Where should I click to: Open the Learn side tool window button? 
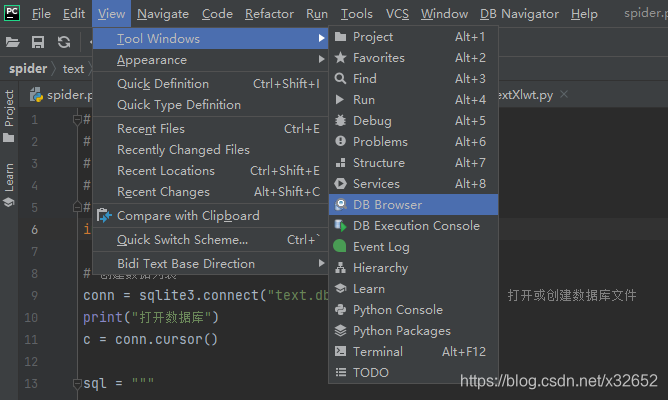[x=9, y=185]
